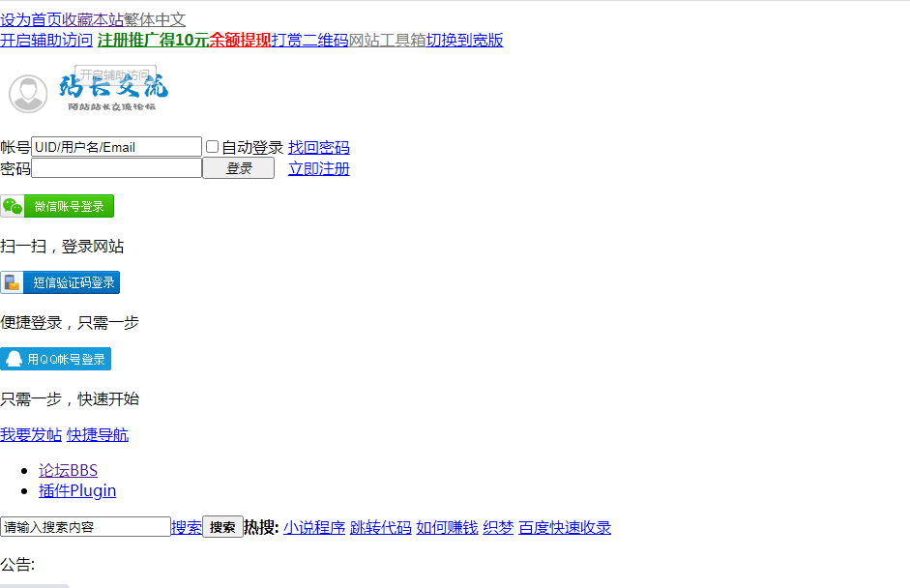Search hot keyword 跳转代码

[x=381, y=528]
